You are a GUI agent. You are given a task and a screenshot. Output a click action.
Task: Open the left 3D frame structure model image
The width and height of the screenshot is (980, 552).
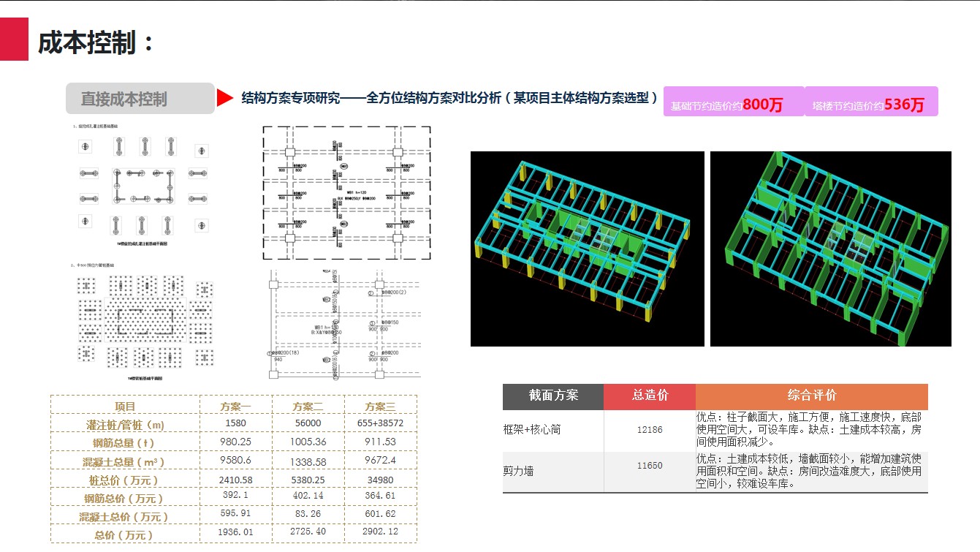[587, 249]
